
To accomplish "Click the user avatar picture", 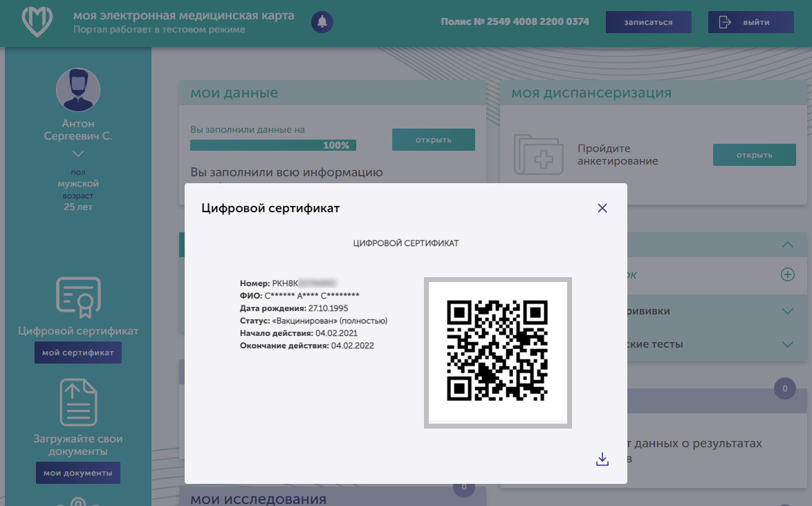I will click(78, 89).
